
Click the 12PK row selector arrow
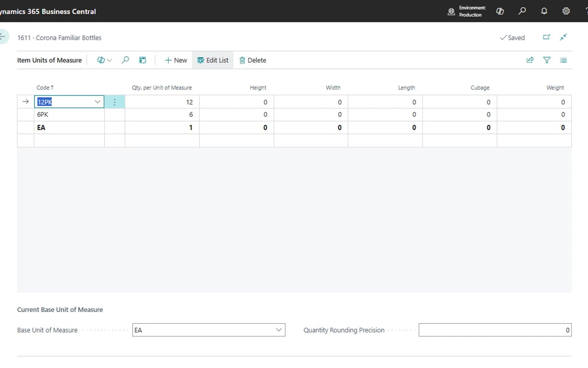pyautogui.click(x=26, y=102)
